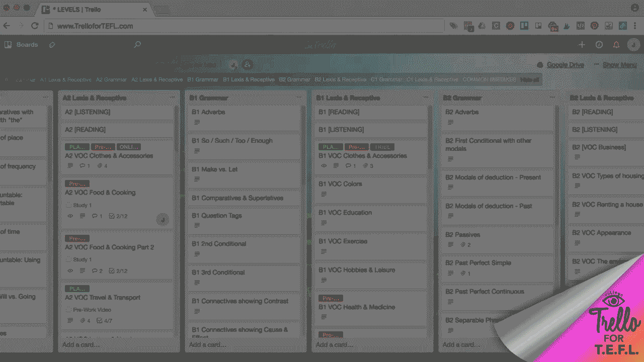Add a card to A2 Lexis & Receptive list

click(80, 344)
